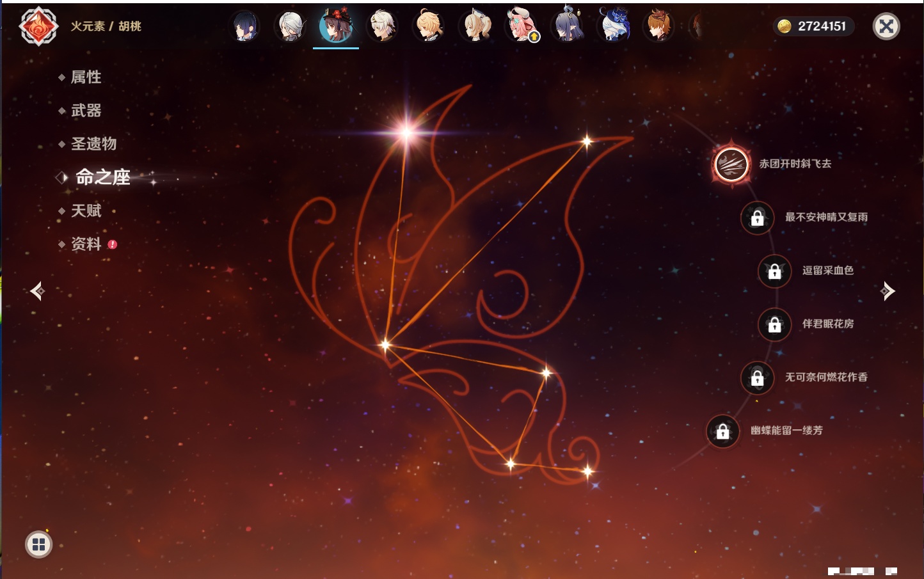Open the grid menu icon at bottom-left

(38, 544)
